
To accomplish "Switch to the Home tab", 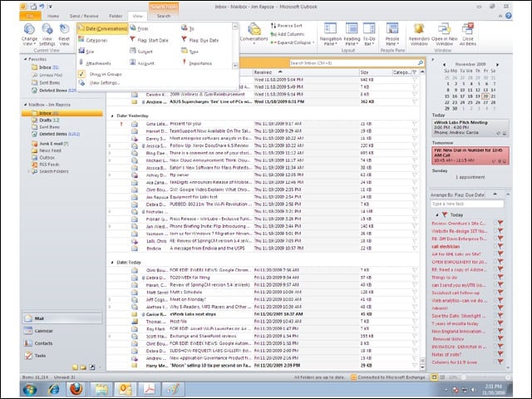I will point(53,16).
